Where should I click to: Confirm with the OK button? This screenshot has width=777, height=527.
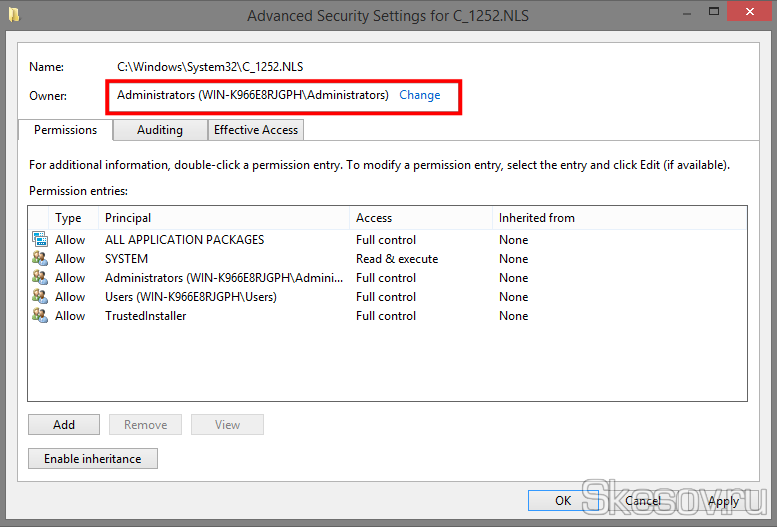(563, 500)
